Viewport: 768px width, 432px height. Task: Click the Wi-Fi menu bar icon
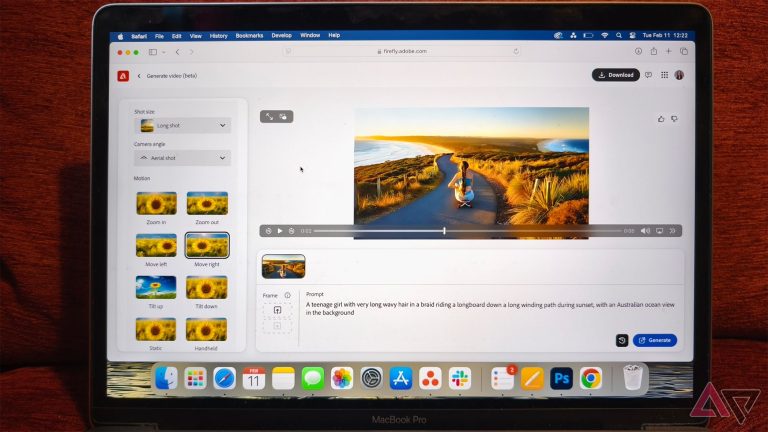pos(605,36)
